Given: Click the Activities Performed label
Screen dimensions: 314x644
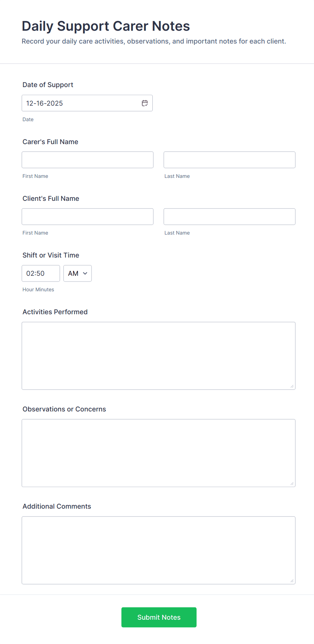Looking at the screenshot, I should (55, 312).
